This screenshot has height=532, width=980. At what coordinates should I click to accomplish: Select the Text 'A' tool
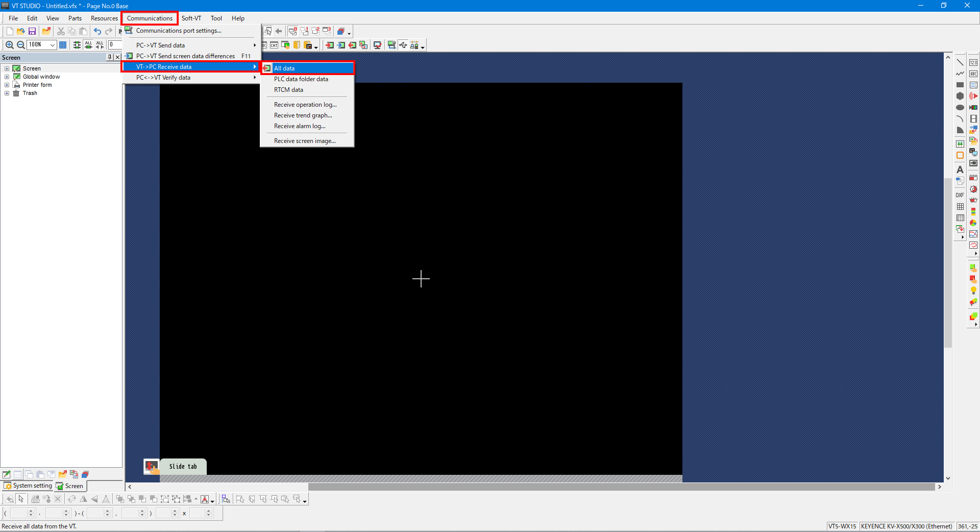960,170
